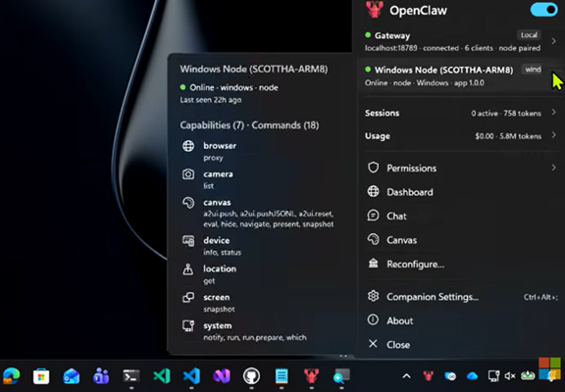565x392 pixels.
Task: Click 'Last seen 22h ago' text
Action: tap(211, 100)
